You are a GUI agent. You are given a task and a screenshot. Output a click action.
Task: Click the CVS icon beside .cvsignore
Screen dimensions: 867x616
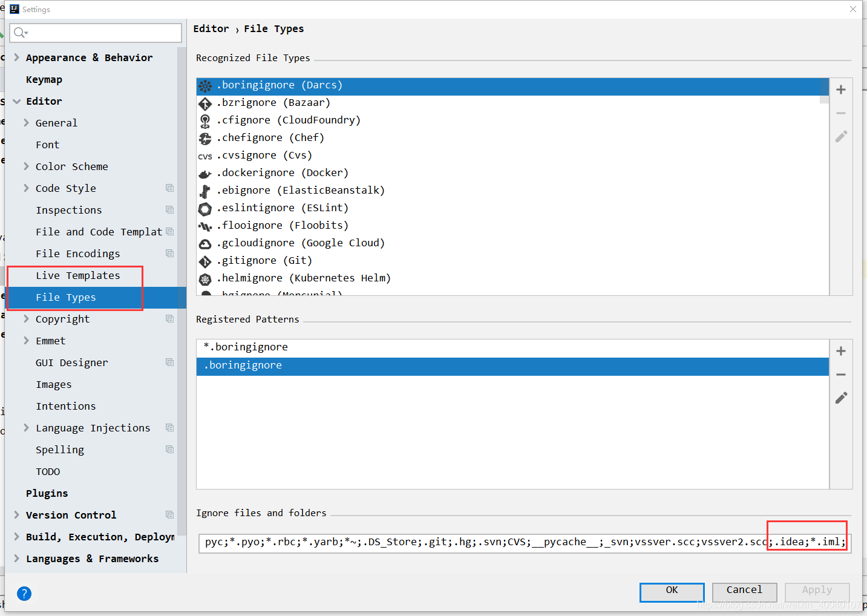(205, 156)
